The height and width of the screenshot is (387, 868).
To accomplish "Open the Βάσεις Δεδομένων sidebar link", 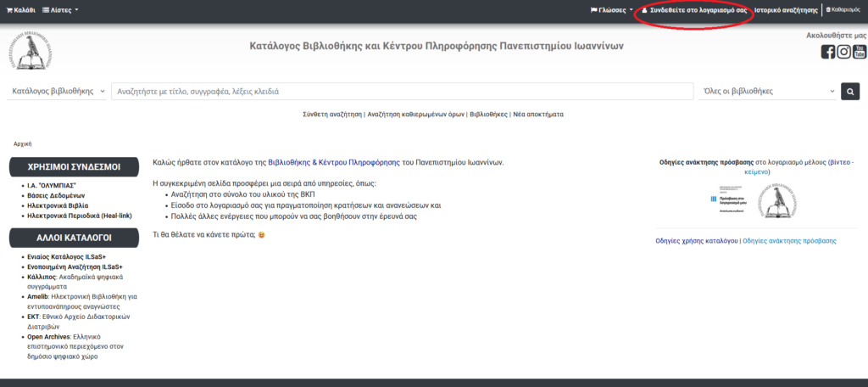I will (x=56, y=195).
